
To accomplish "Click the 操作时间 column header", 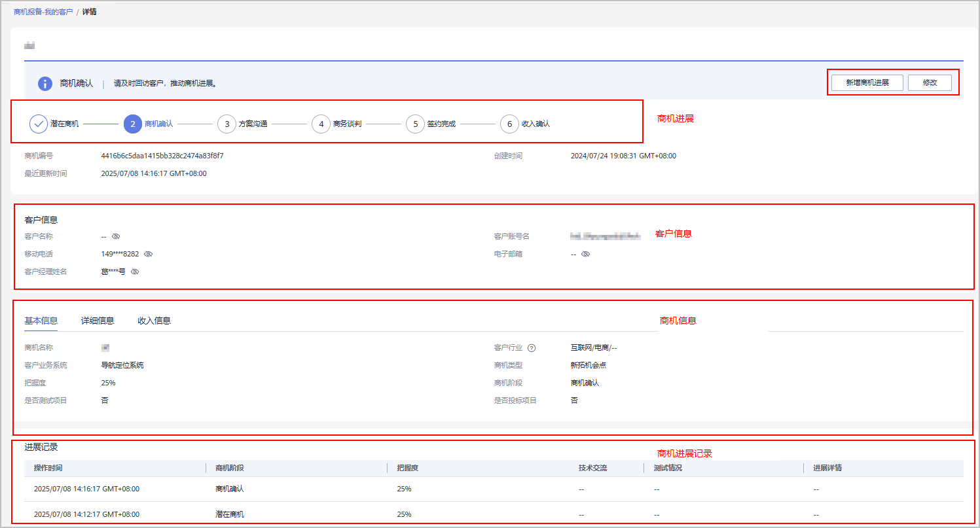I will coord(48,468).
